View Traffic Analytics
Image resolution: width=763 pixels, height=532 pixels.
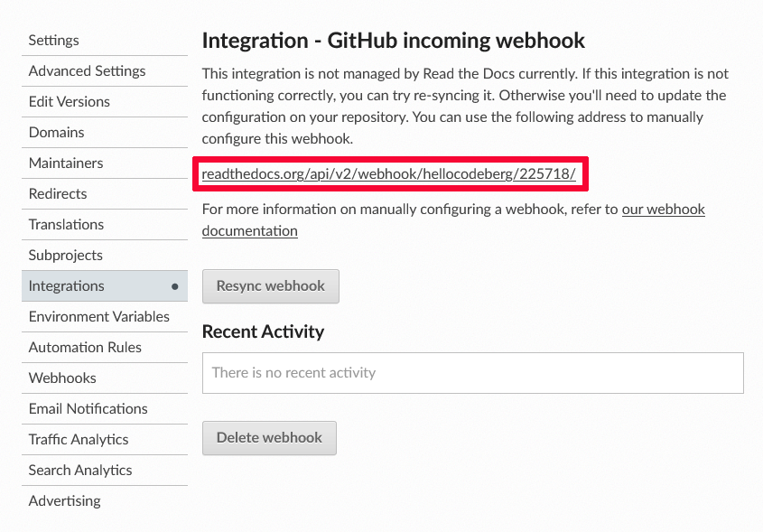tap(79, 439)
